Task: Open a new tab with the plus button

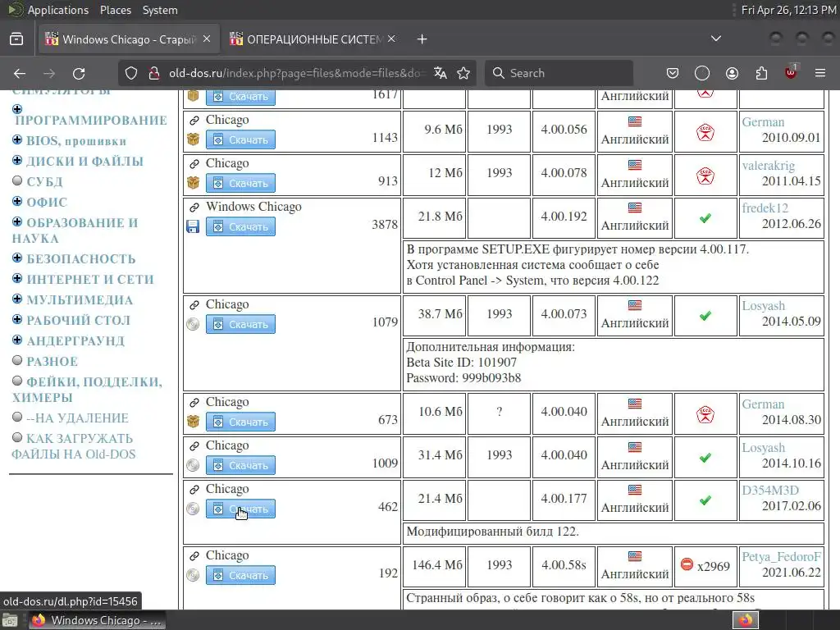Action: click(x=422, y=39)
